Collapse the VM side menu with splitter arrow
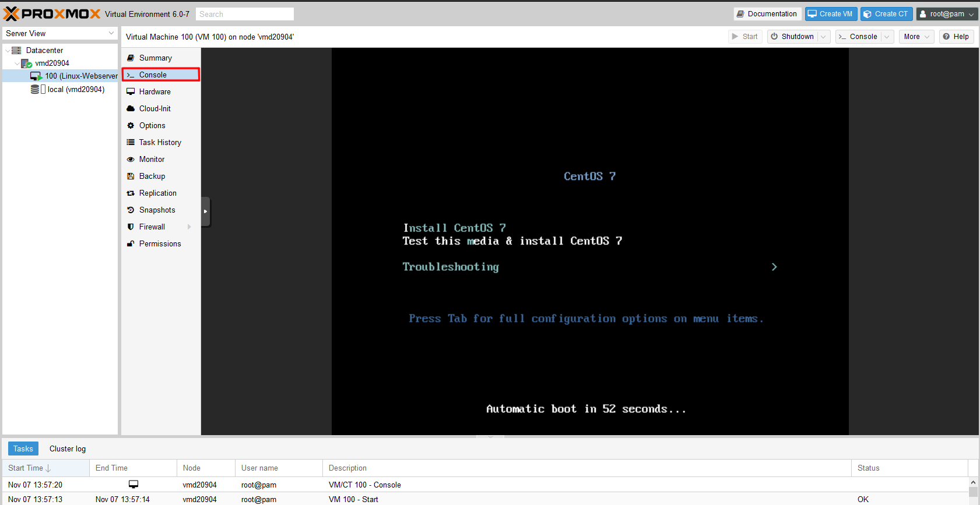The width and height of the screenshot is (980, 505). click(205, 211)
